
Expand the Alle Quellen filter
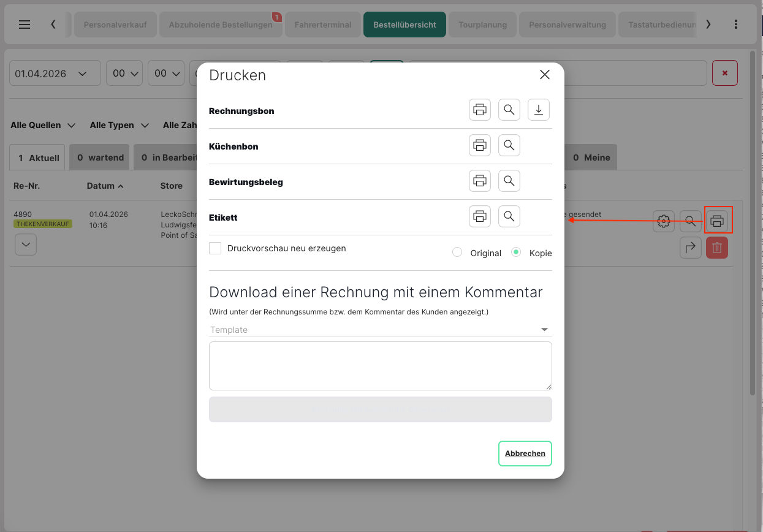43,125
